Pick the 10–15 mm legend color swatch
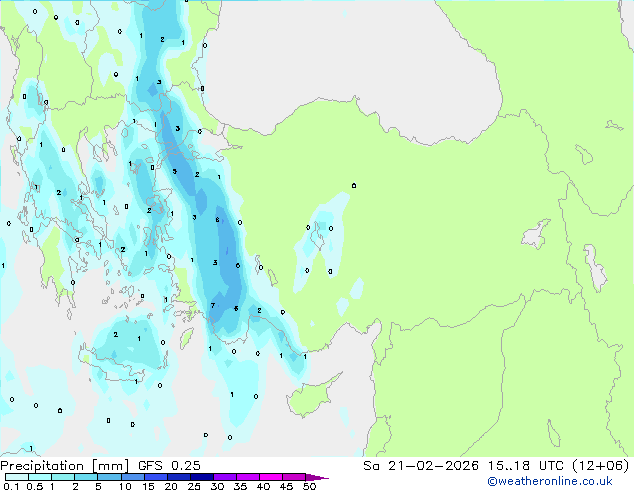This screenshot has width=634, height=490. pos(132,477)
